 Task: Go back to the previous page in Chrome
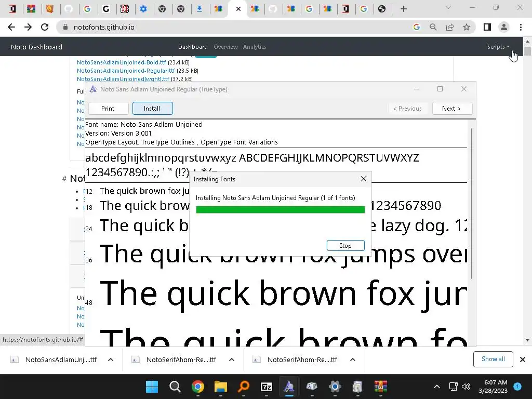(x=11, y=27)
